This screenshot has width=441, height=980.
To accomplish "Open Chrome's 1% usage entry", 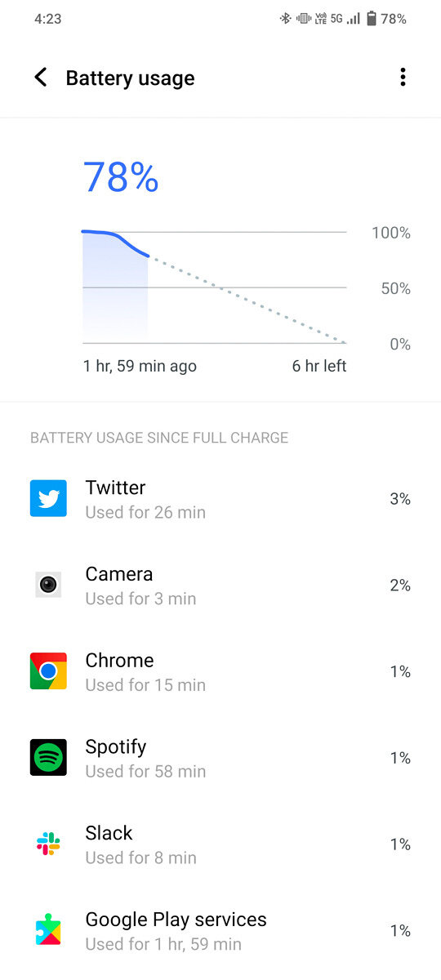I will tap(220, 671).
